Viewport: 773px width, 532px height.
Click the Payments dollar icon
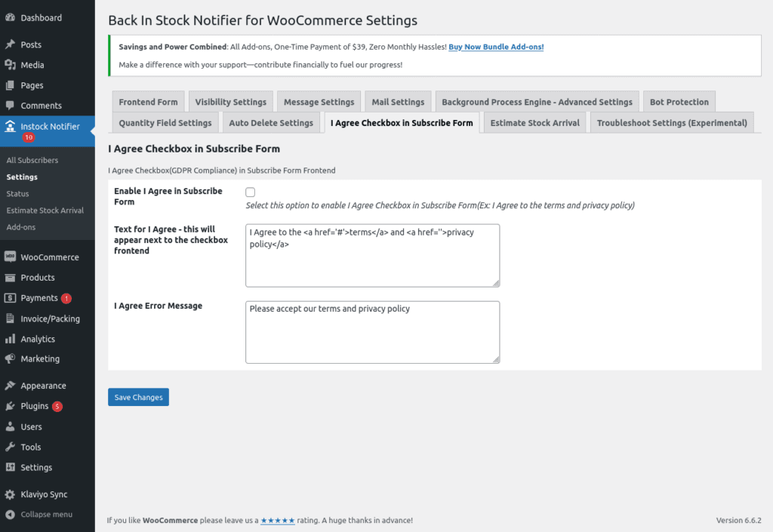(10, 298)
